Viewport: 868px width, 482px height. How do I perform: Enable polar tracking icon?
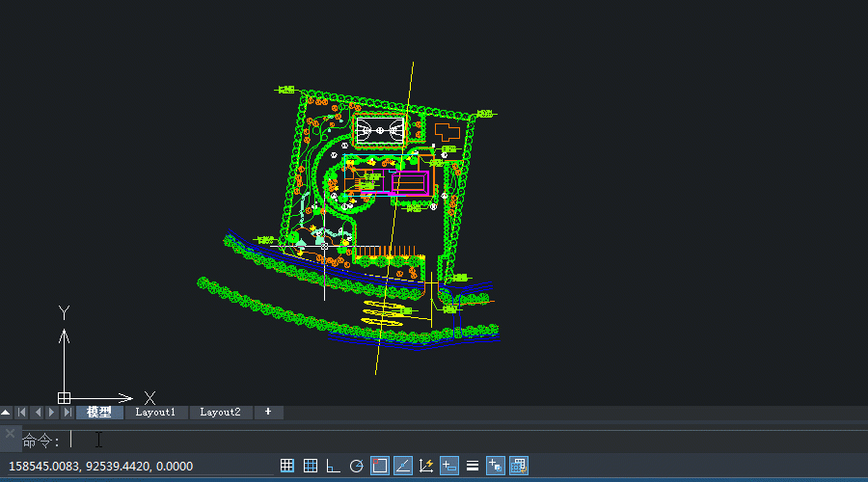click(356, 466)
